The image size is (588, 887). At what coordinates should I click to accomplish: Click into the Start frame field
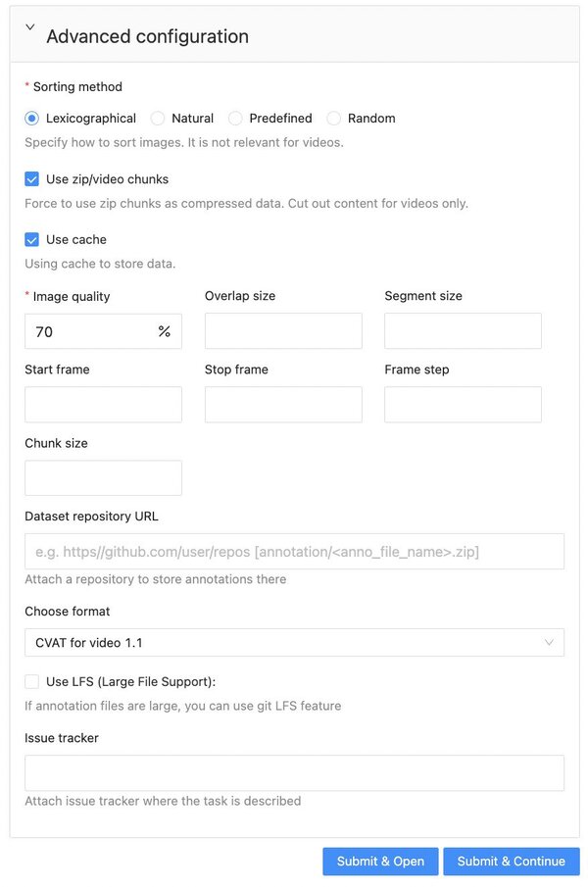tap(103, 405)
